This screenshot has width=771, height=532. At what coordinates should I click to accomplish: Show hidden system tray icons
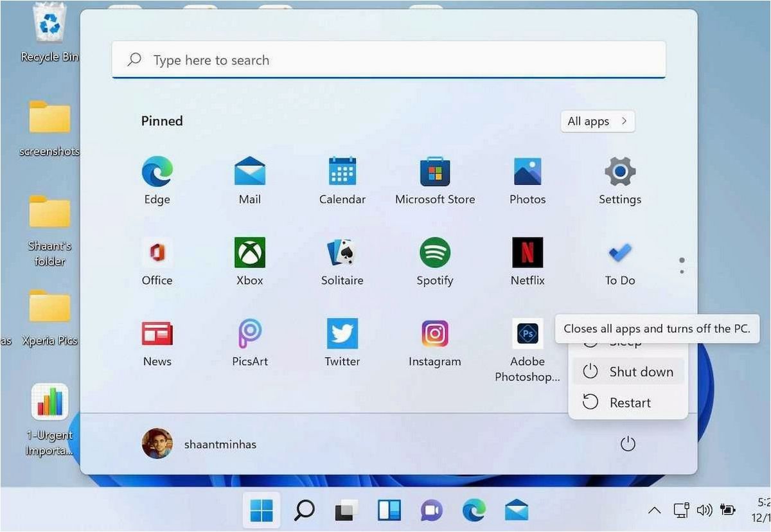[654, 511]
